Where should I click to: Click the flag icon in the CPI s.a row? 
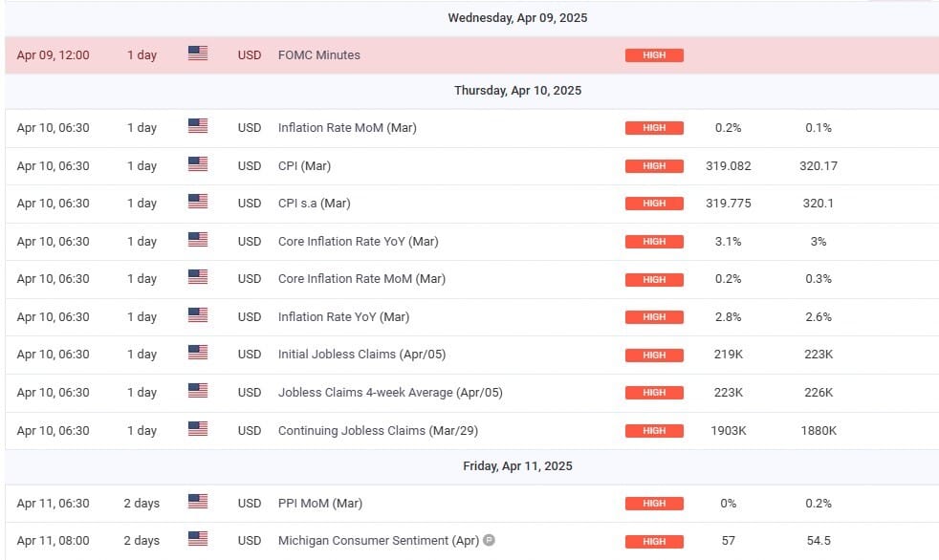pyautogui.click(x=198, y=203)
